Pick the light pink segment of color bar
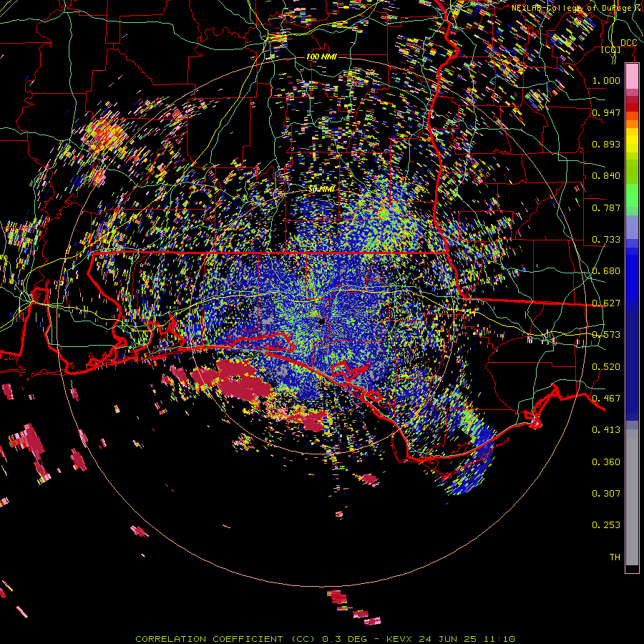 click(632, 76)
